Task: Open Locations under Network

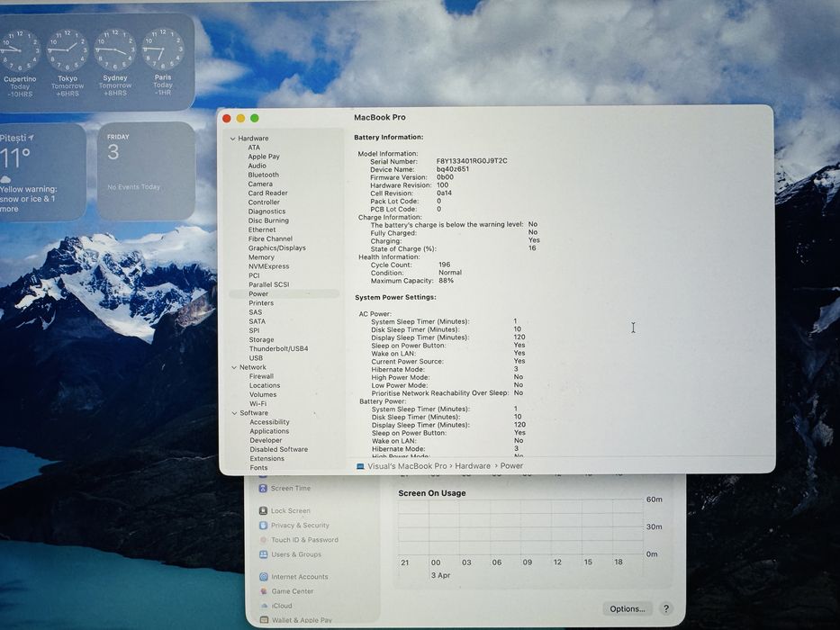Action: coord(265,385)
